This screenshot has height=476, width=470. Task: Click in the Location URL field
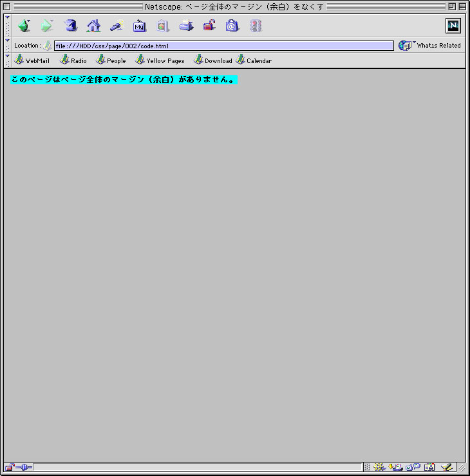pos(224,46)
